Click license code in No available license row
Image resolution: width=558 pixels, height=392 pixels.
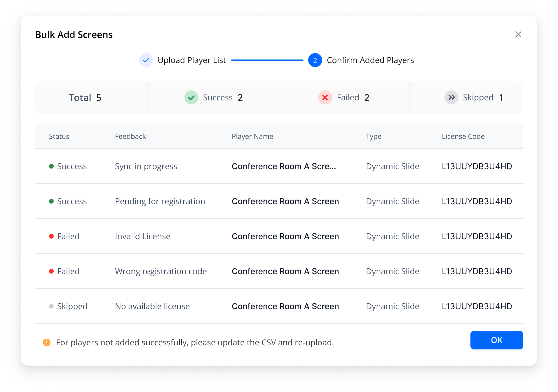click(x=477, y=306)
